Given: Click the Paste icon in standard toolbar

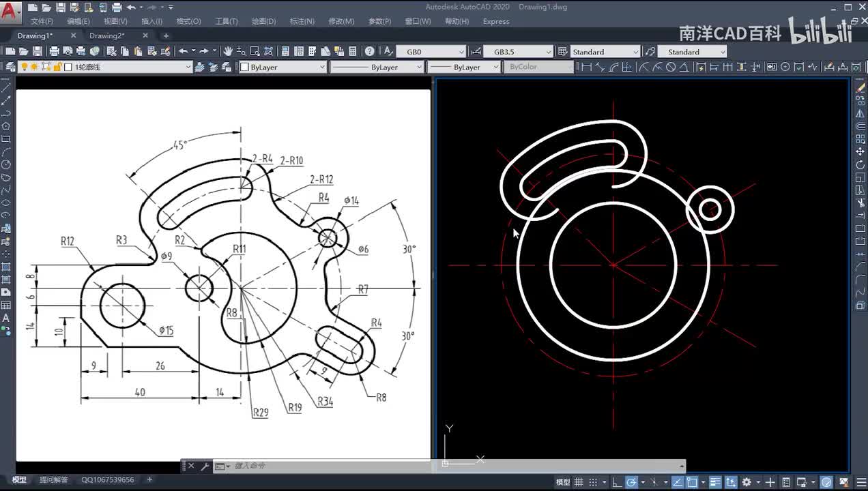Looking at the screenshot, I should (138, 51).
